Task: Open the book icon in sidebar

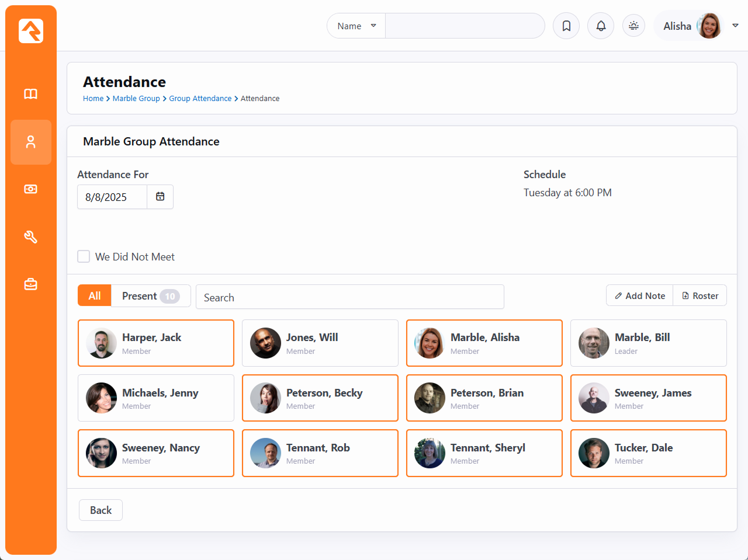Action: pos(31,94)
